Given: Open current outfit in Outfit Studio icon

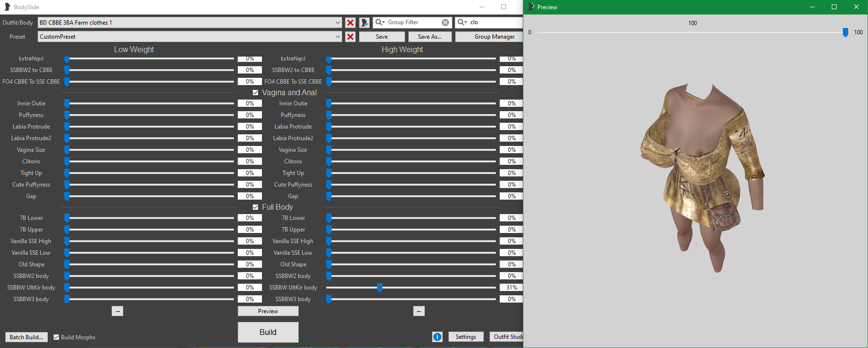Looking at the screenshot, I should 364,23.
